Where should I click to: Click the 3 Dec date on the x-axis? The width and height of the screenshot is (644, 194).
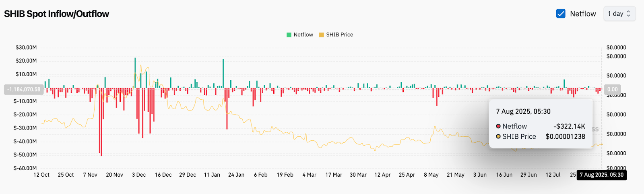[x=139, y=175]
